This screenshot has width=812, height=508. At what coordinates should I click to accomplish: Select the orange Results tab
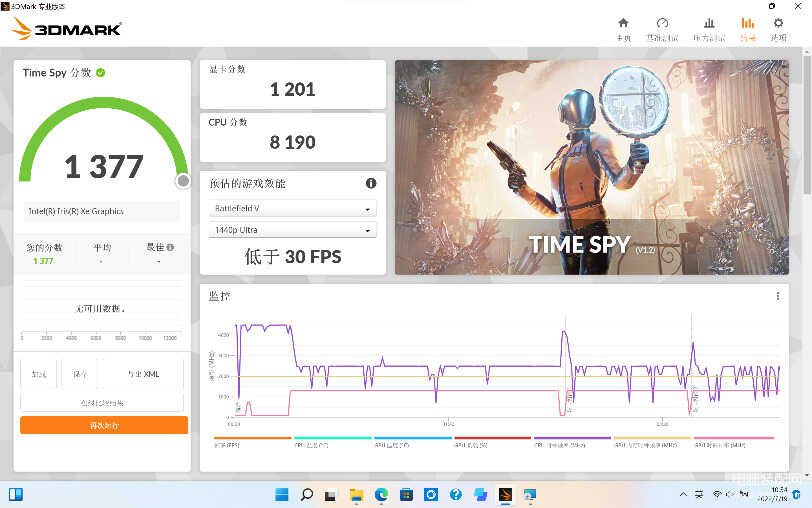coord(747,29)
